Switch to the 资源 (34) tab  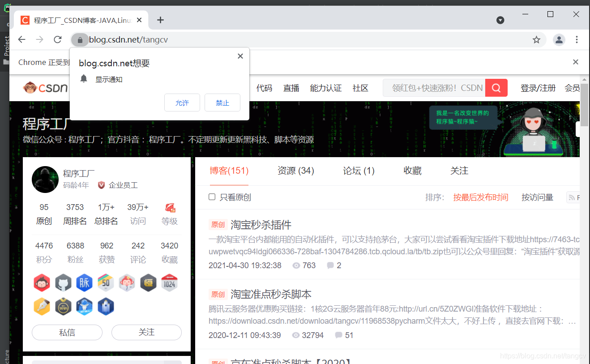(x=296, y=171)
